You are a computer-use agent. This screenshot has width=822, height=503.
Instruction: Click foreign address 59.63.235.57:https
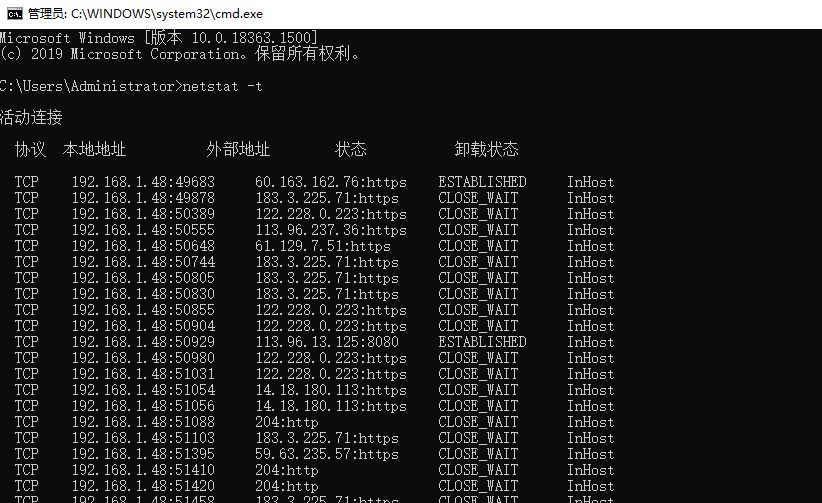tap(327, 454)
